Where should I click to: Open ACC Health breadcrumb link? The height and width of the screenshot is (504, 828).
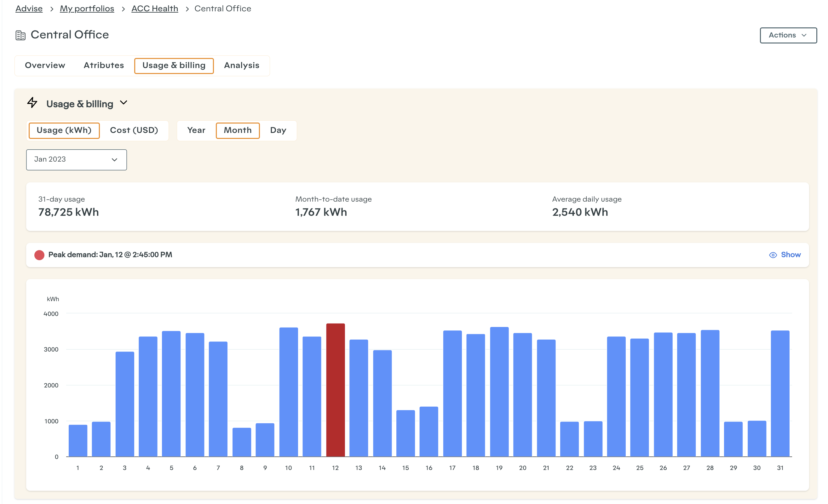[x=155, y=9]
